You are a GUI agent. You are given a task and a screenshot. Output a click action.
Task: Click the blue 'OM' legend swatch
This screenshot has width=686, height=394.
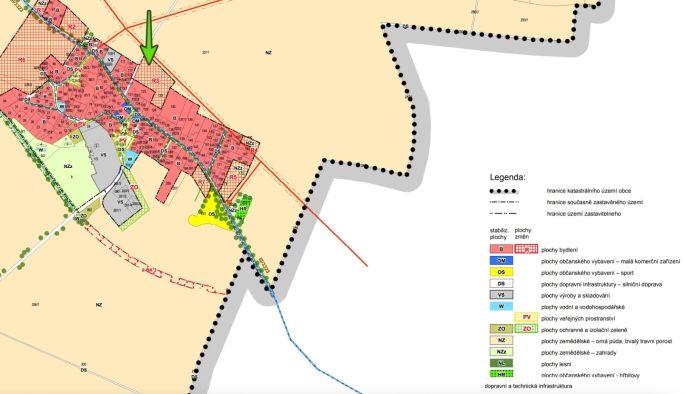click(501, 261)
